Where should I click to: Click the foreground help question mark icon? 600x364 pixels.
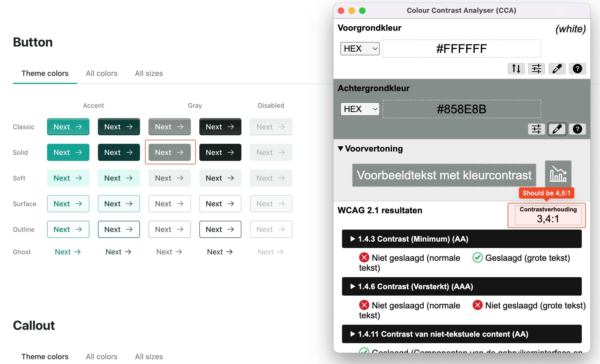point(578,69)
